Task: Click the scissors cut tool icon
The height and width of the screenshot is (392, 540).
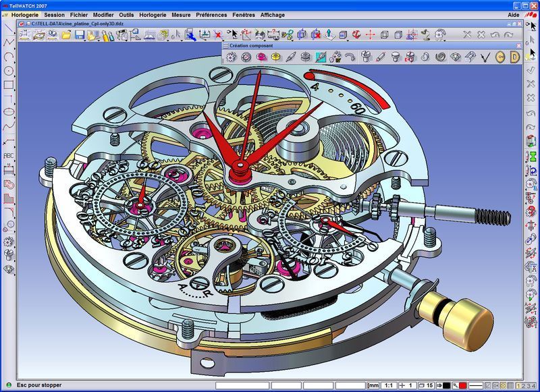Action: pos(287,34)
